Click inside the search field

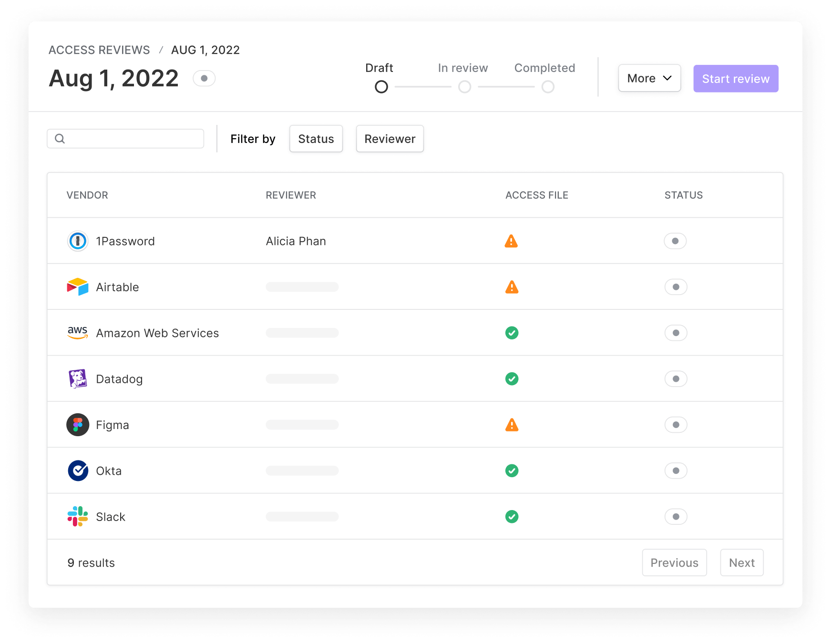click(x=125, y=138)
